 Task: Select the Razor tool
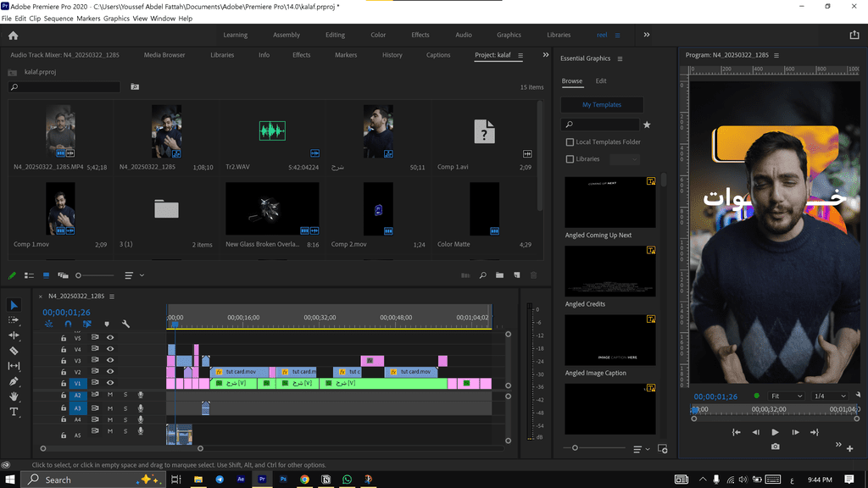pyautogui.click(x=14, y=351)
